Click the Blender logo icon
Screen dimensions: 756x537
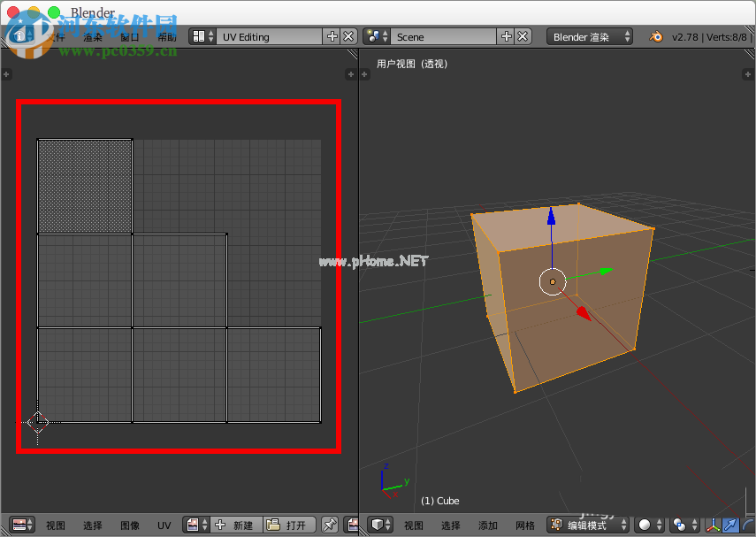click(x=657, y=36)
